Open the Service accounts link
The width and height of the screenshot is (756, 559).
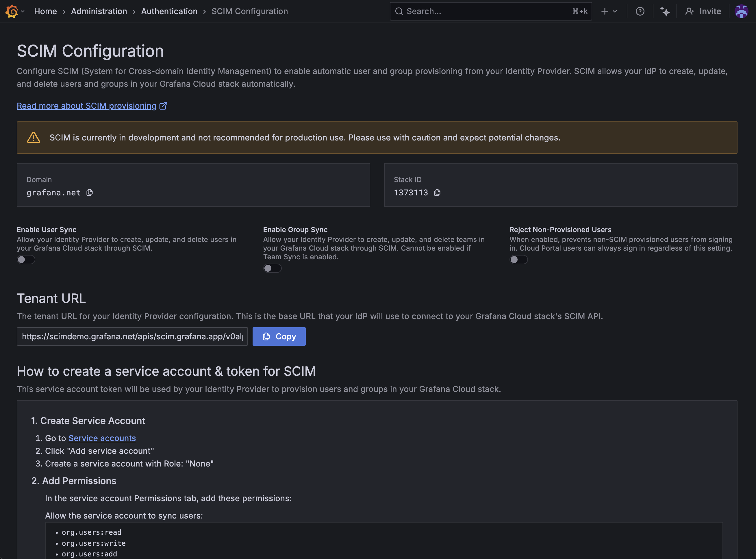(x=102, y=438)
